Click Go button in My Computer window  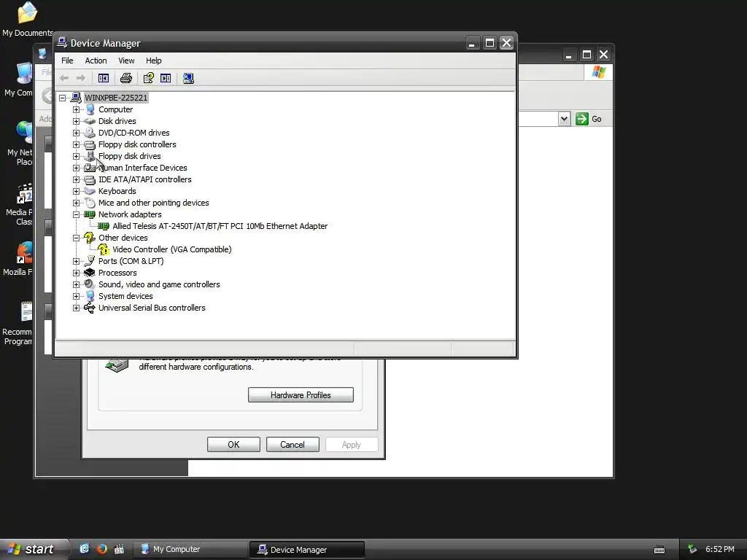(589, 119)
